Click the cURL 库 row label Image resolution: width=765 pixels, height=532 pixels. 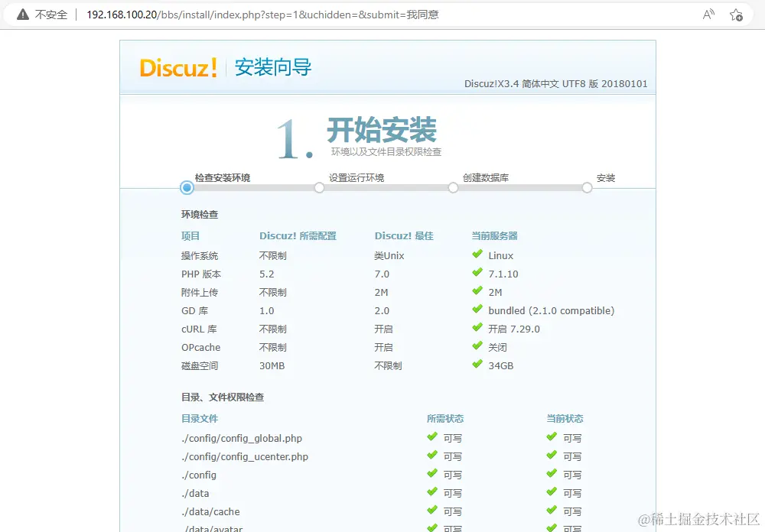(x=199, y=329)
